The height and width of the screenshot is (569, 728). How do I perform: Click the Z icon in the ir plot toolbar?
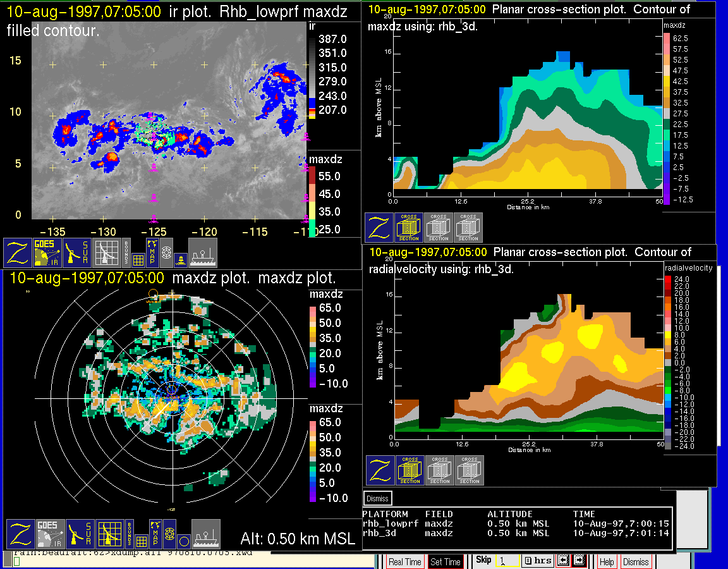18,253
